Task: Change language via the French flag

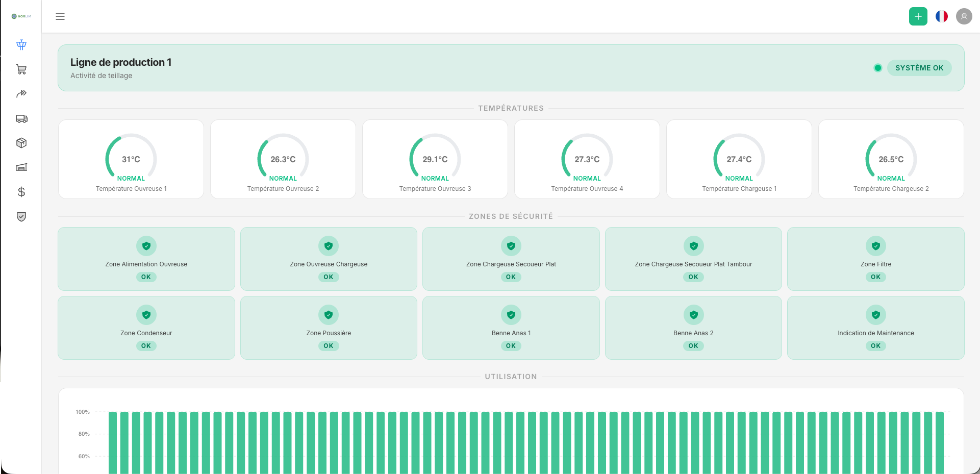Action: 942,16
